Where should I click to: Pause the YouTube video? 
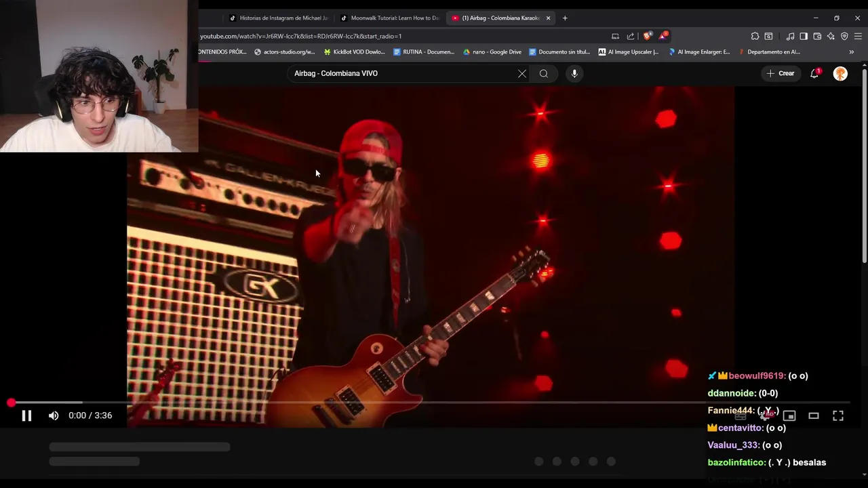[x=26, y=415]
